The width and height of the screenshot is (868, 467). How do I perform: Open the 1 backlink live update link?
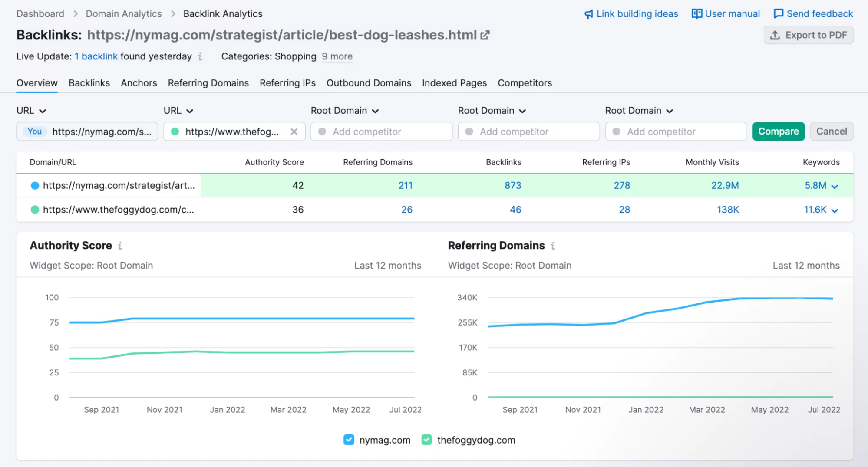96,56
